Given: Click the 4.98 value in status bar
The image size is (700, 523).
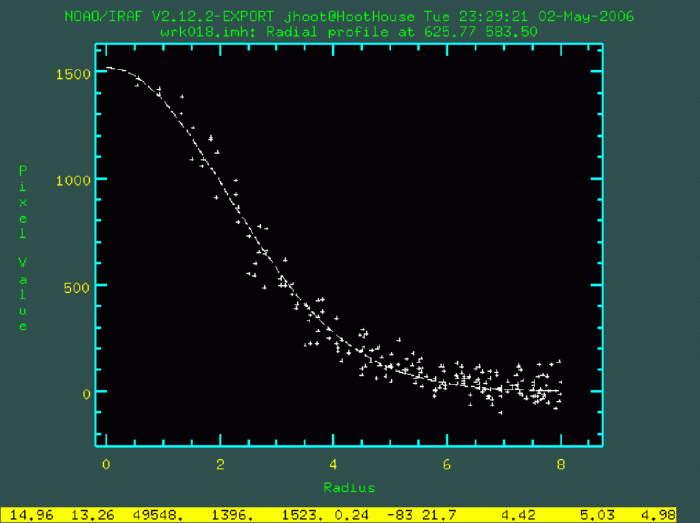Looking at the screenshot, I should coord(658,515).
